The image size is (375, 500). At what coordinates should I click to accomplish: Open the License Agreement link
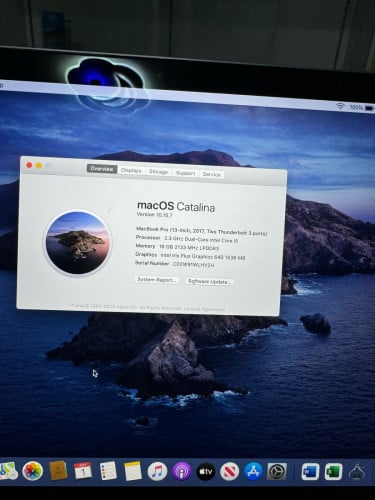[204, 309]
